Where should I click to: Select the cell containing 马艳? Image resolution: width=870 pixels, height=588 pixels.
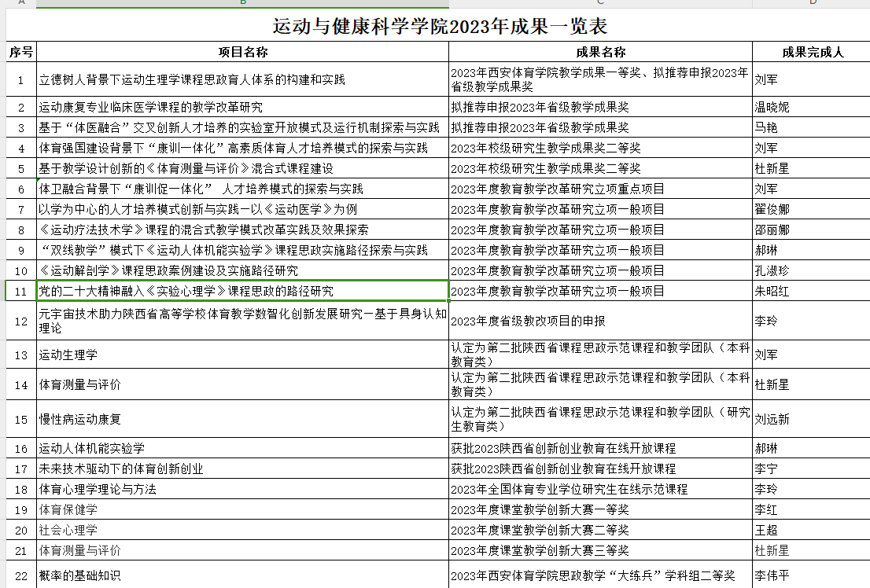(810, 127)
